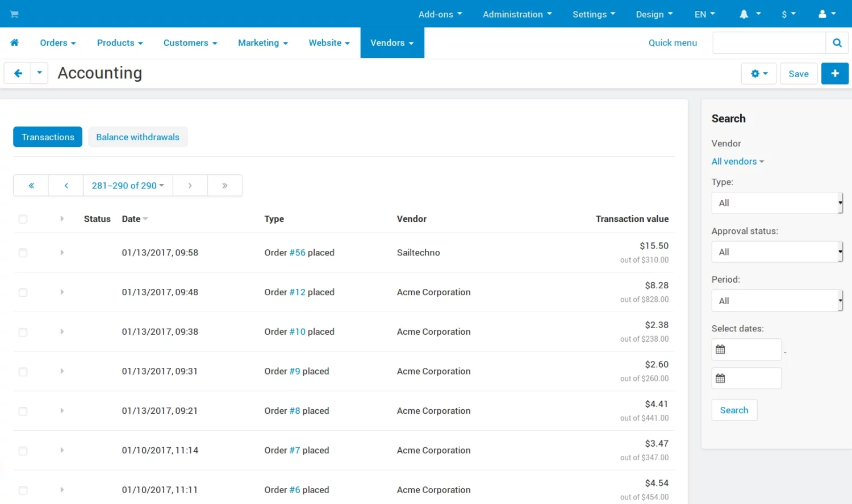Open the Type filter select box

click(x=777, y=203)
